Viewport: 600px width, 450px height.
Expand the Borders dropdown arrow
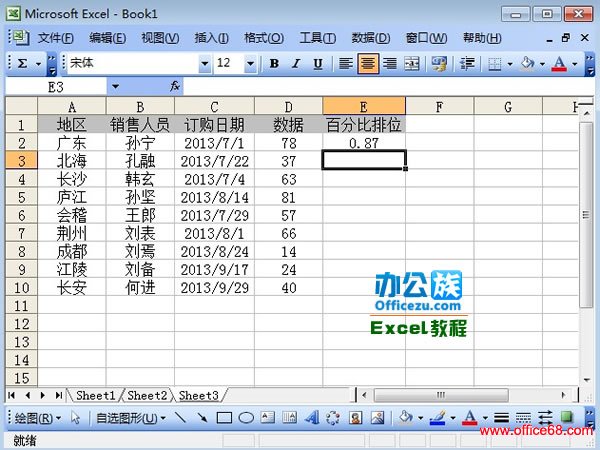[510, 64]
